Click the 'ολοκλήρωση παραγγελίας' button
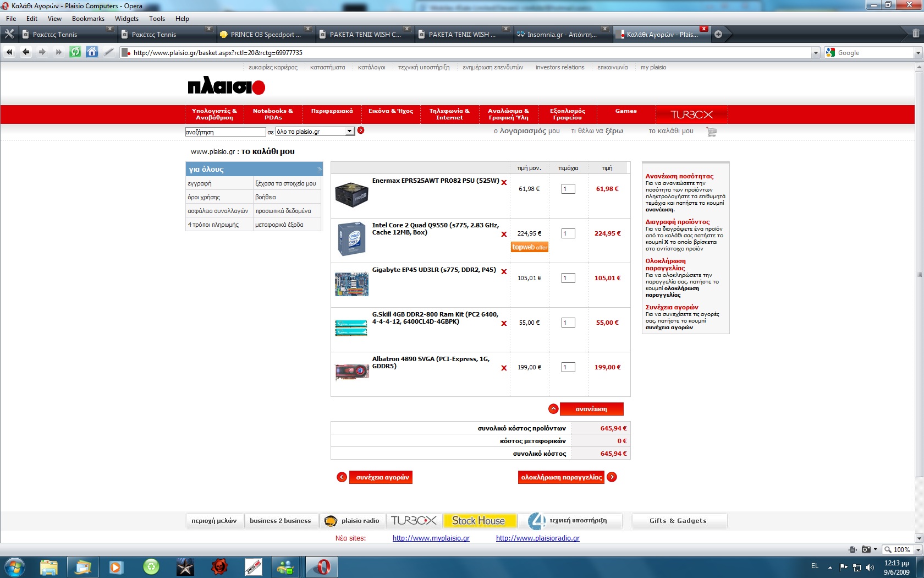Screen dimensions: 924x578 click(x=561, y=477)
